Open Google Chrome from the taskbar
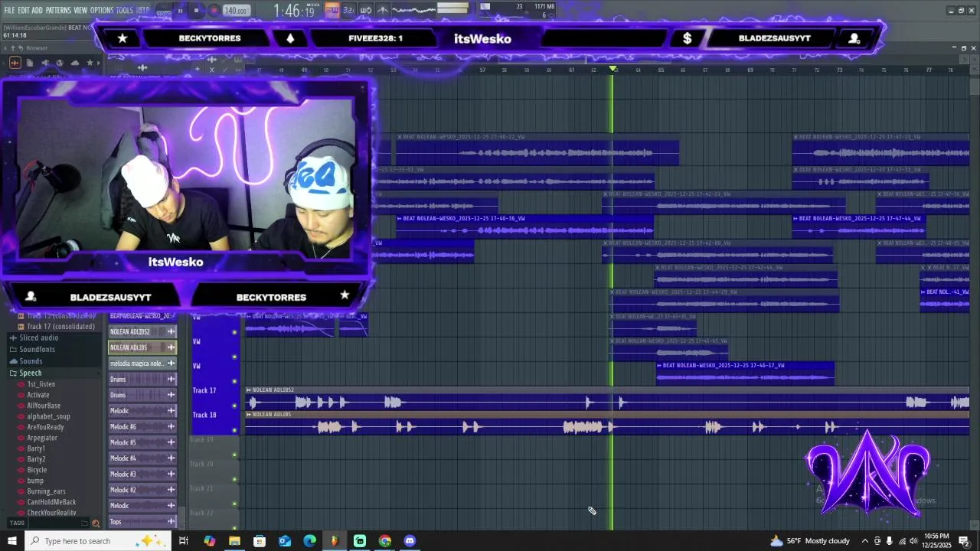 [385, 541]
